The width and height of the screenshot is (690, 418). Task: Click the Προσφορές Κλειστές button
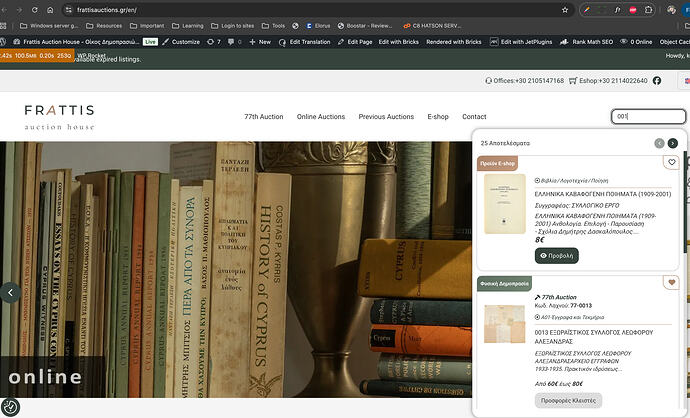[x=568, y=401]
